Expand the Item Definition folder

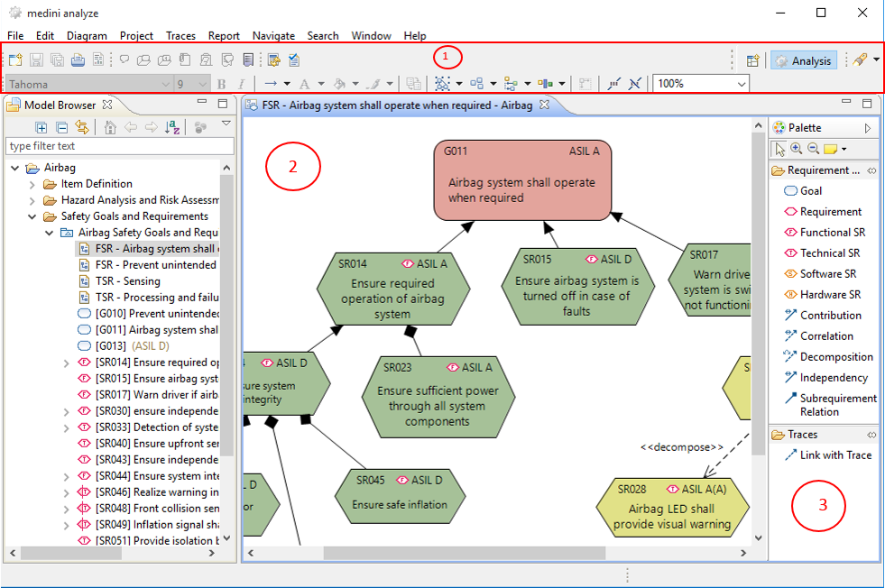[x=32, y=184]
